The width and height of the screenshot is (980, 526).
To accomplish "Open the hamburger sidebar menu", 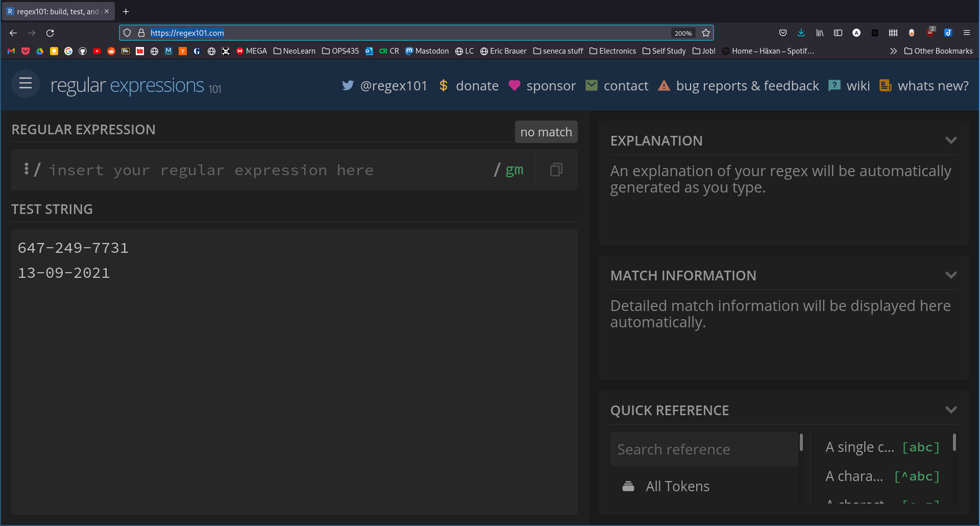I will tap(26, 84).
